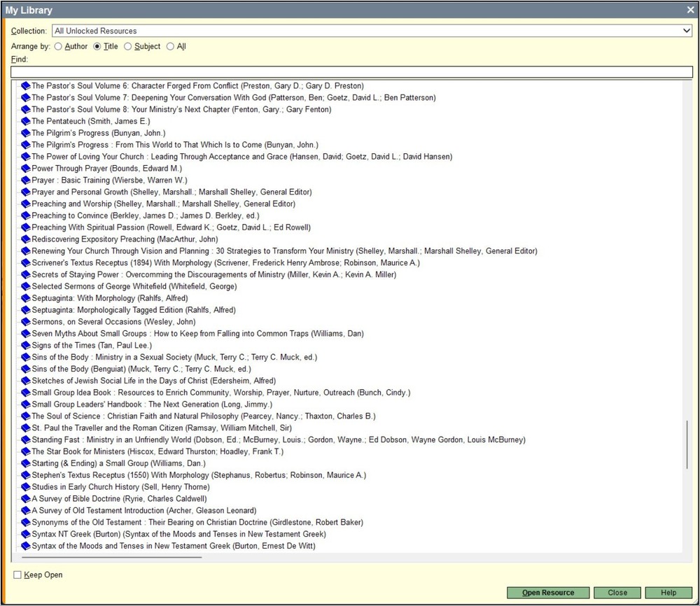Select Sins of the Body : Ministry title

(x=174, y=358)
